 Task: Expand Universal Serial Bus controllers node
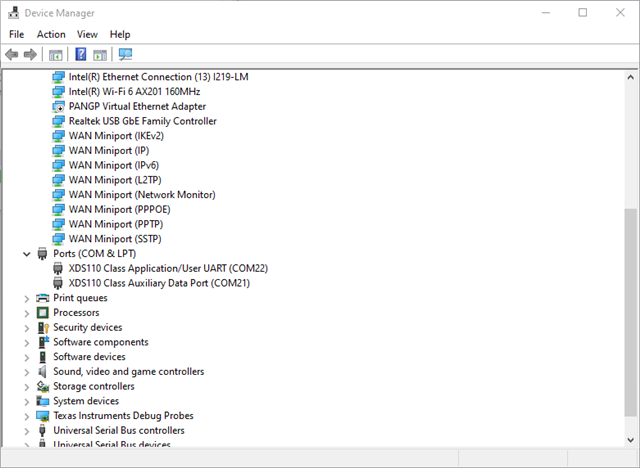27,431
